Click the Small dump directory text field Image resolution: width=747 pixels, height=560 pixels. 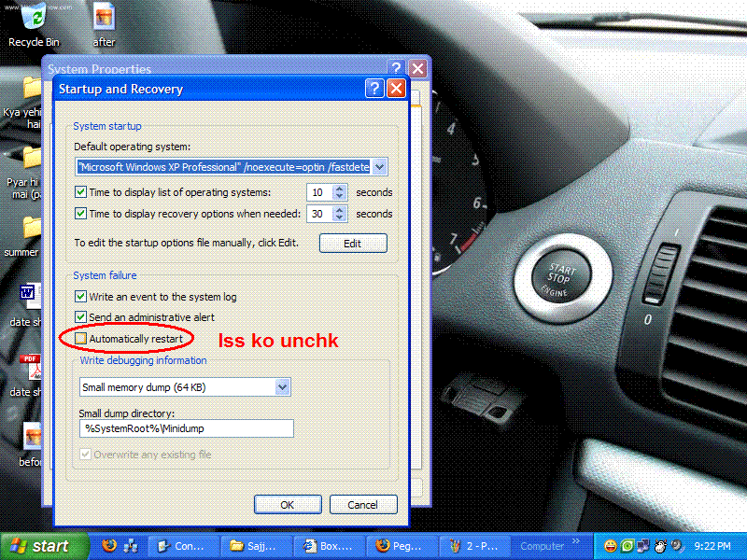coord(187,428)
